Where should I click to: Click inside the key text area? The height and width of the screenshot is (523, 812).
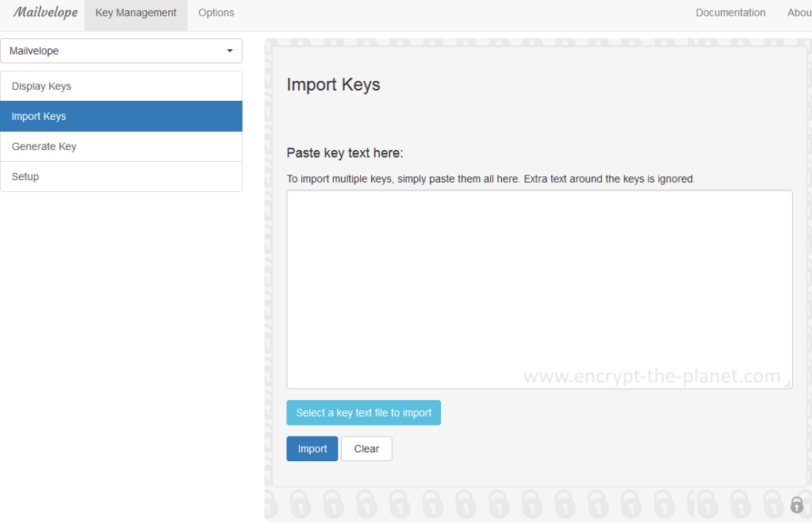[539, 289]
